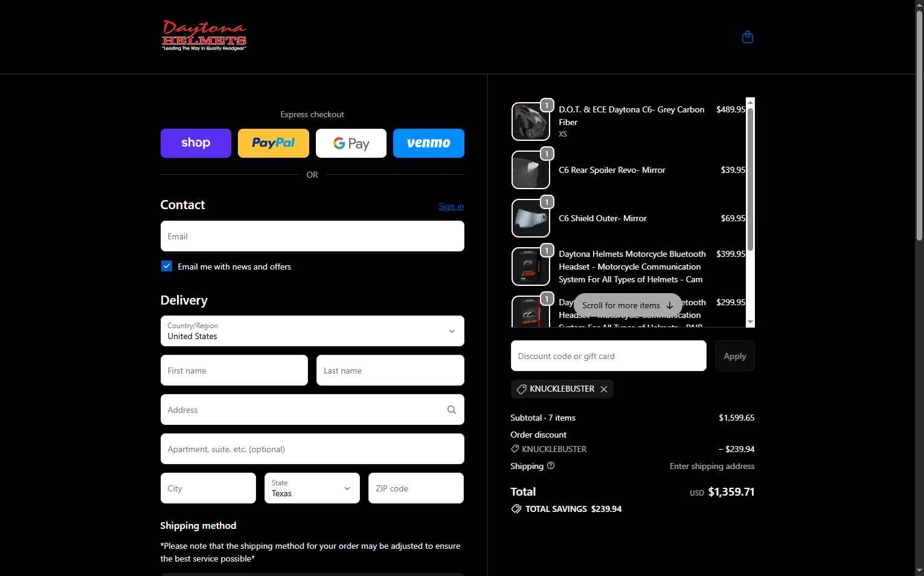The image size is (924, 576).
Task: Click the USD $1,359.71 total amount
Action: (x=722, y=492)
